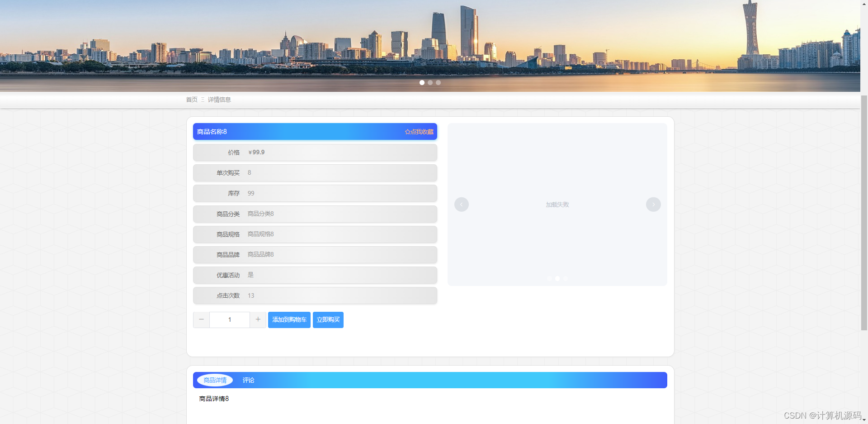Click the next arrow on product image carousel
This screenshot has height=424, width=868.
[653, 204]
